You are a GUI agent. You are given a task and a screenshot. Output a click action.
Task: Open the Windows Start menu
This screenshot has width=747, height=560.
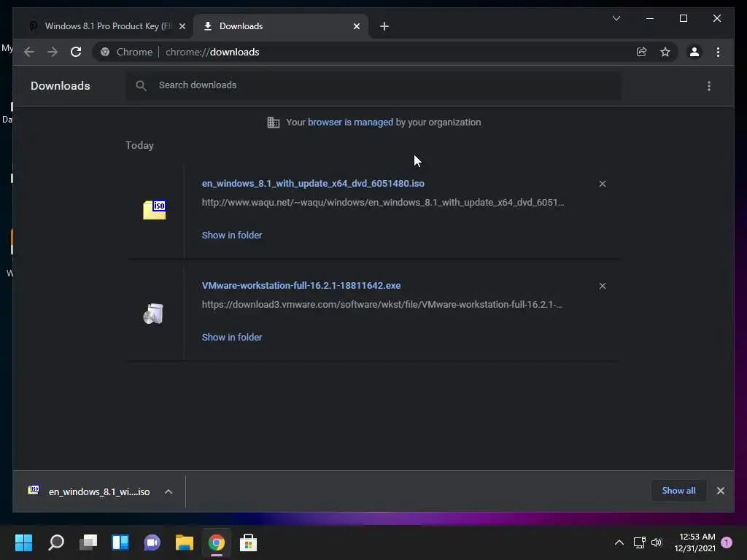point(23,542)
